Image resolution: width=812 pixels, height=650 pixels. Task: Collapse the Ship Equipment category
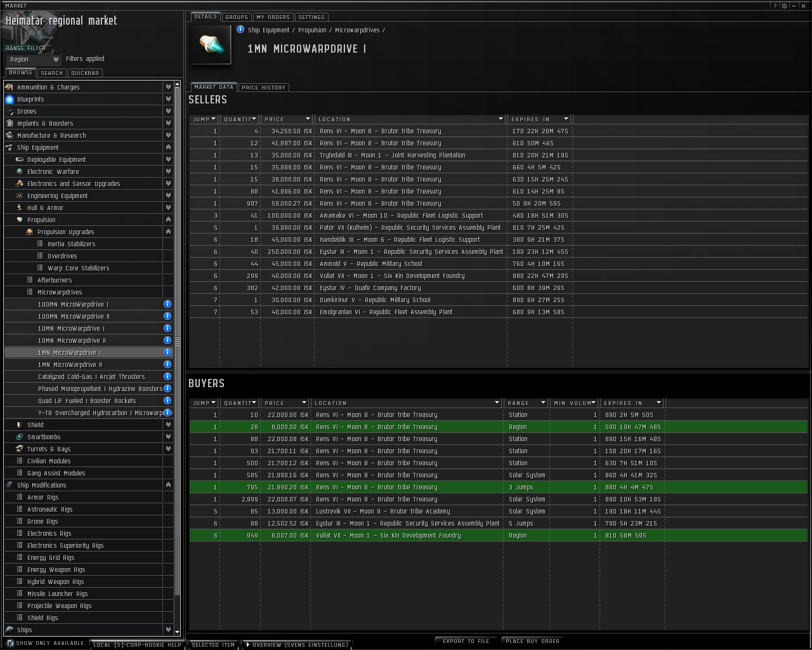[x=168, y=147]
